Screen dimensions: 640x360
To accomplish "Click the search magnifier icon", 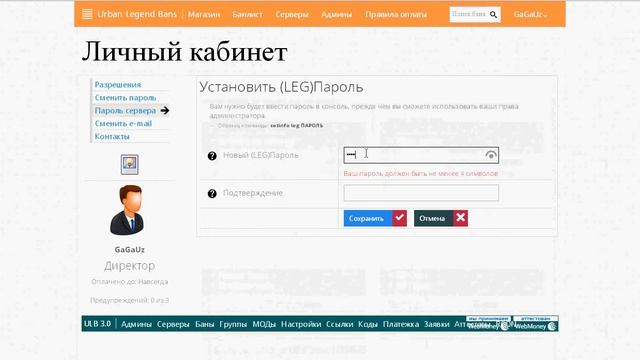I will click(493, 15).
